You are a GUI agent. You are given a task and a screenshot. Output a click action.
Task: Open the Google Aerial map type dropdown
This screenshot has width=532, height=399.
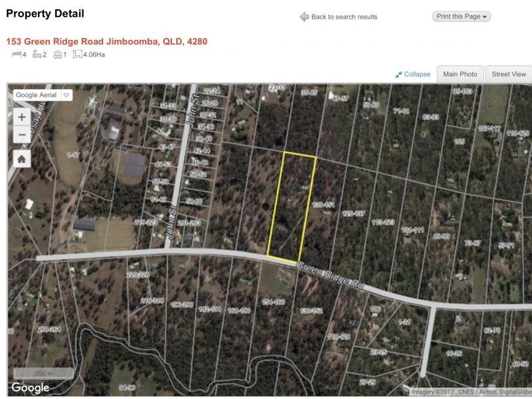click(x=43, y=95)
